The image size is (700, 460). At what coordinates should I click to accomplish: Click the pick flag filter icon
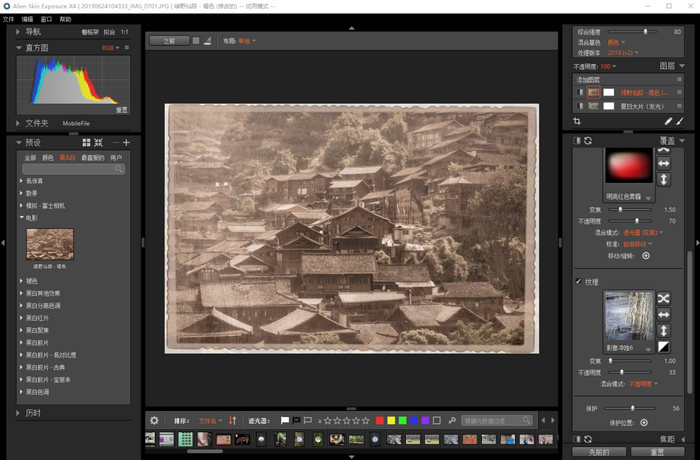(x=285, y=420)
